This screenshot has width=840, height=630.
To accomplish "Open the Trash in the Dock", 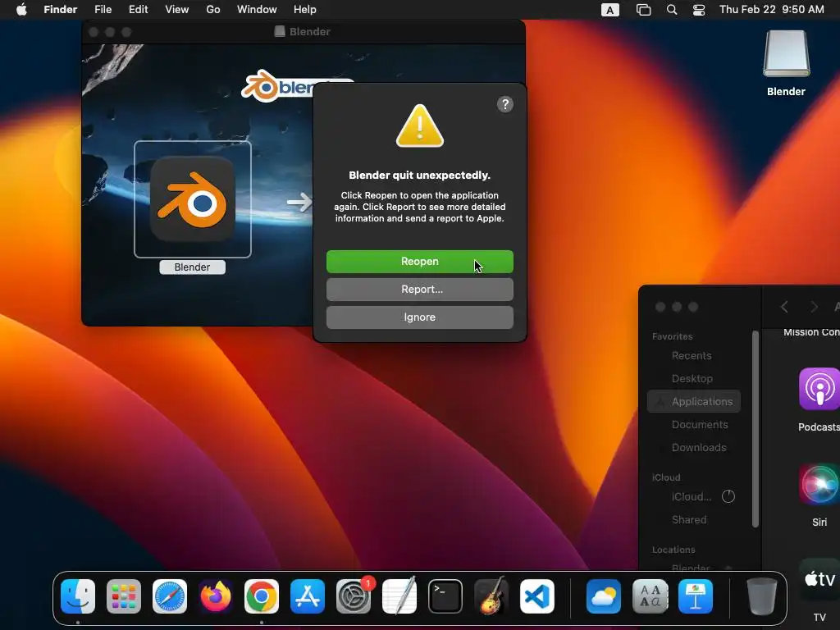I will click(x=762, y=596).
